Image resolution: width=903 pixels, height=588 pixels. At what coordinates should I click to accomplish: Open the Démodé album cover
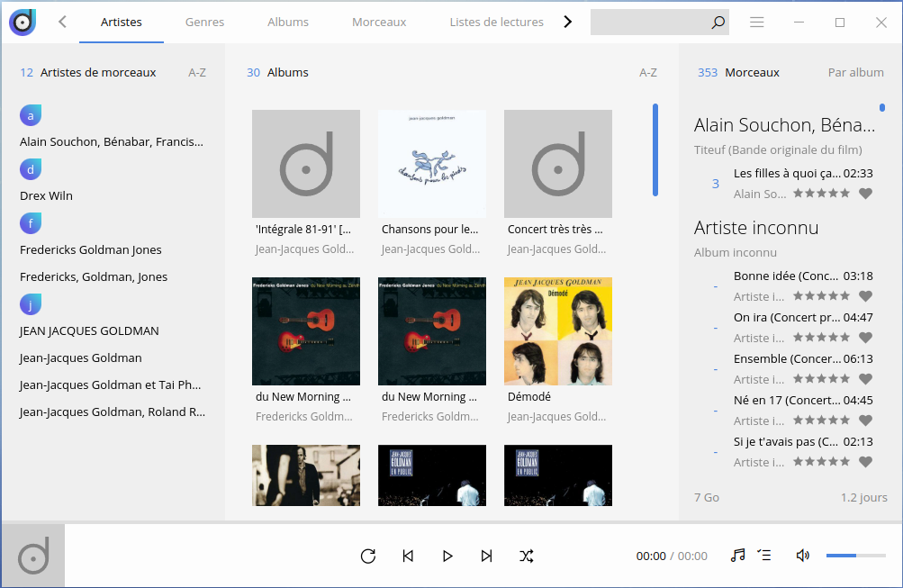coord(557,331)
